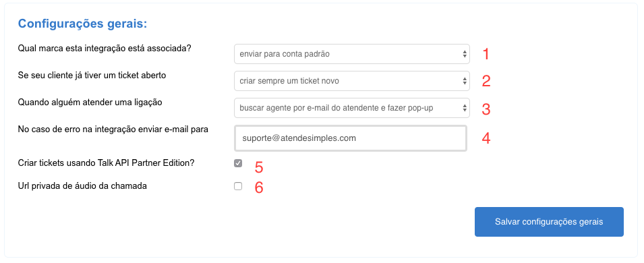Open the 'buscar agente por e-mail' dropdown

351,108
